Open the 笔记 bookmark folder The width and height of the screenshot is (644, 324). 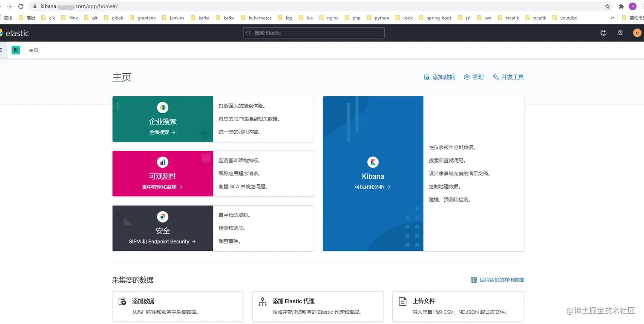point(27,18)
